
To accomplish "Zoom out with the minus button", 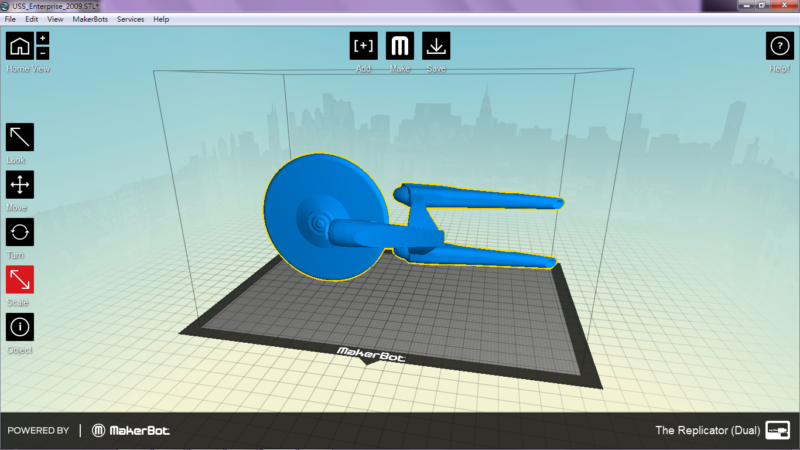I will click(43, 53).
